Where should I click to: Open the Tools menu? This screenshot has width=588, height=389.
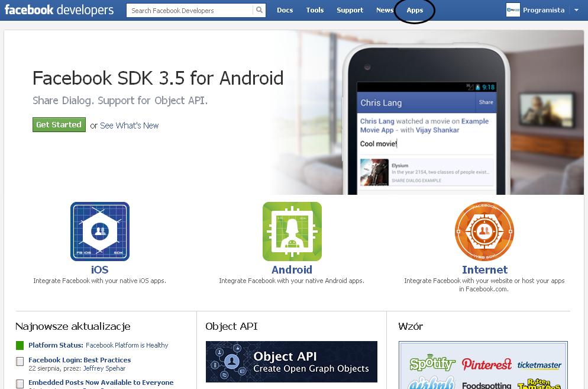pos(315,10)
